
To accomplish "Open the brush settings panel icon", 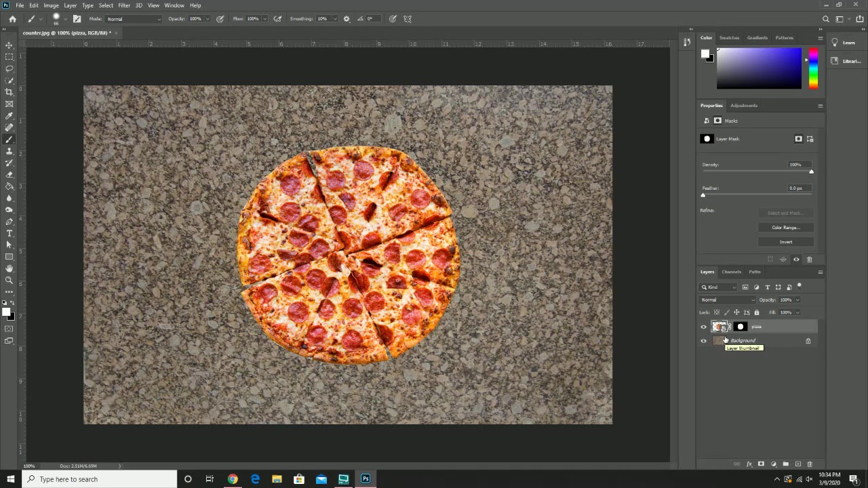I will [x=77, y=19].
